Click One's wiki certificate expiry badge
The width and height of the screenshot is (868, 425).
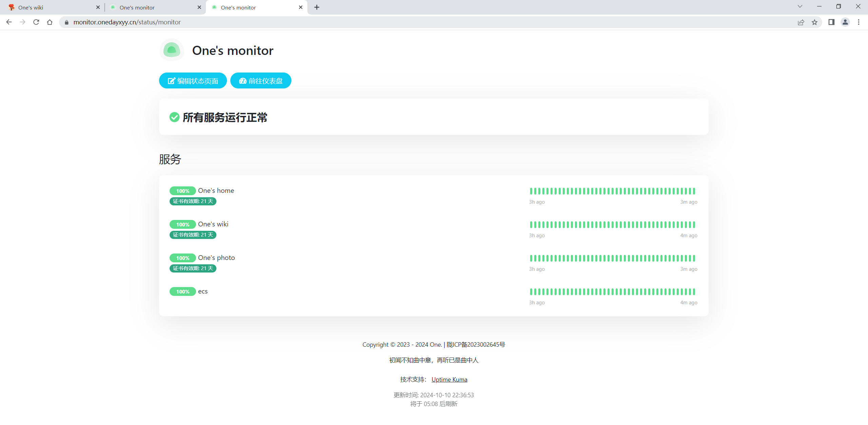(x=193, y=235)
